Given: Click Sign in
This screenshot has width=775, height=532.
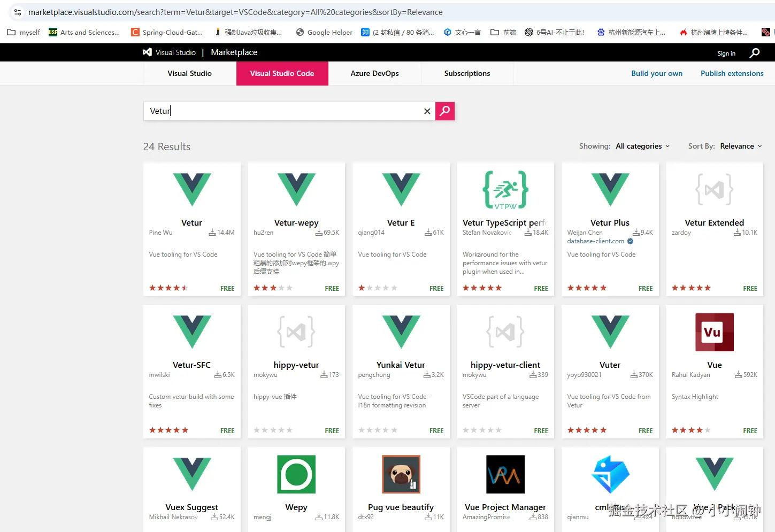Looking at the screenshot, I should [x=726, y=53].
